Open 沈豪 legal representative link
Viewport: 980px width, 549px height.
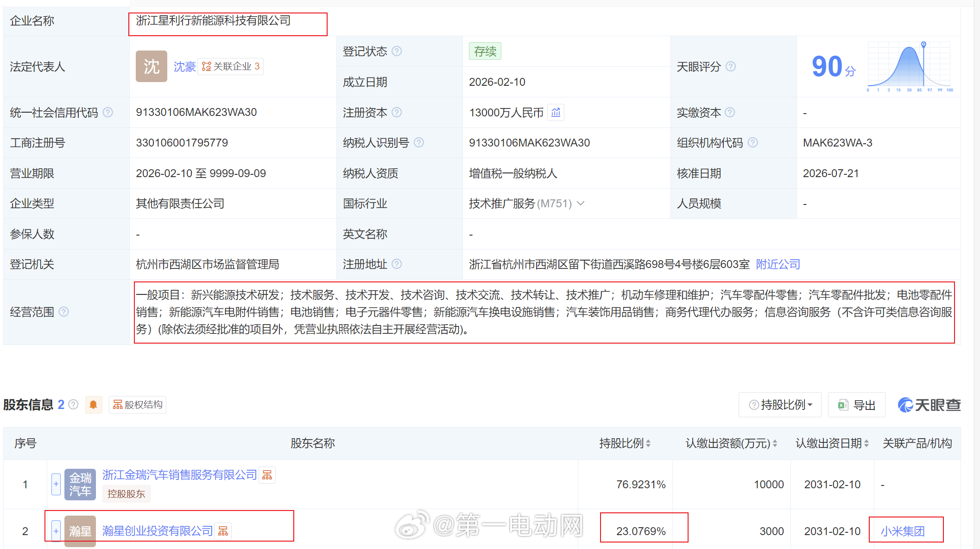pos(185,67)
